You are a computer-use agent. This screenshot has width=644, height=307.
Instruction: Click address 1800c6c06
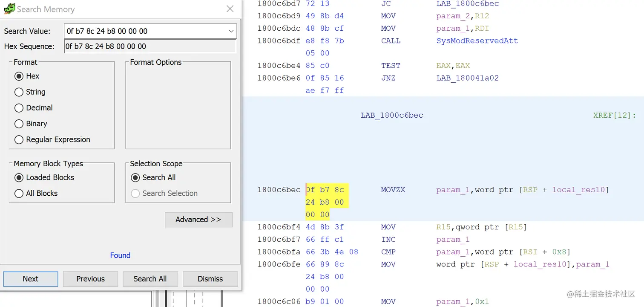pos(279,301)
